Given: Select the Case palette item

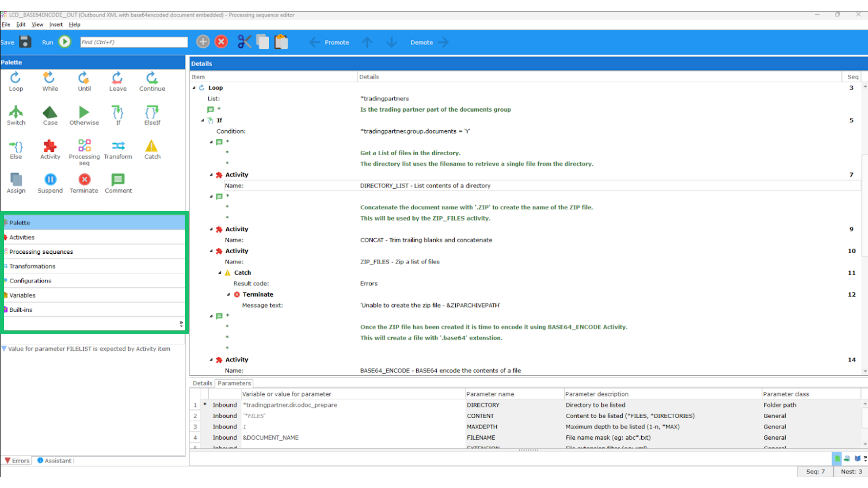Looking at the screenshot, I should (50, 116).
